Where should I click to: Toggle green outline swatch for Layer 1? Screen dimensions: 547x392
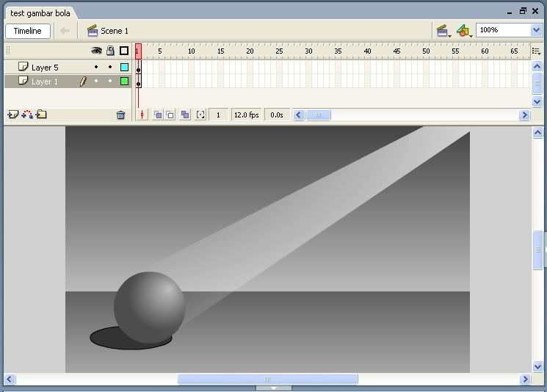point(124,81)
